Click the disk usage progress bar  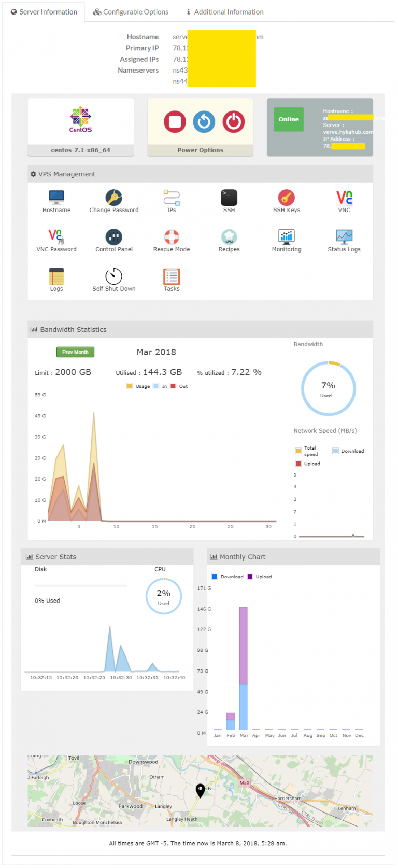tap(81, 586)
